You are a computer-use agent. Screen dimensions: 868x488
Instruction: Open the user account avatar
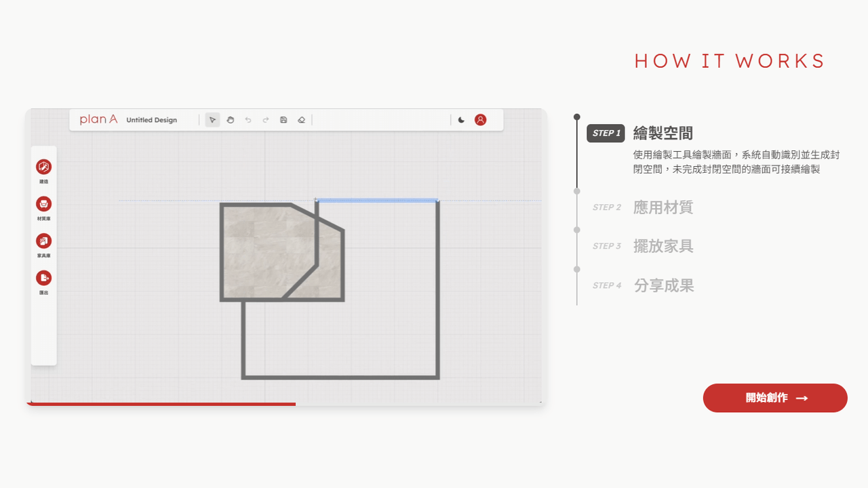[480, 119]
